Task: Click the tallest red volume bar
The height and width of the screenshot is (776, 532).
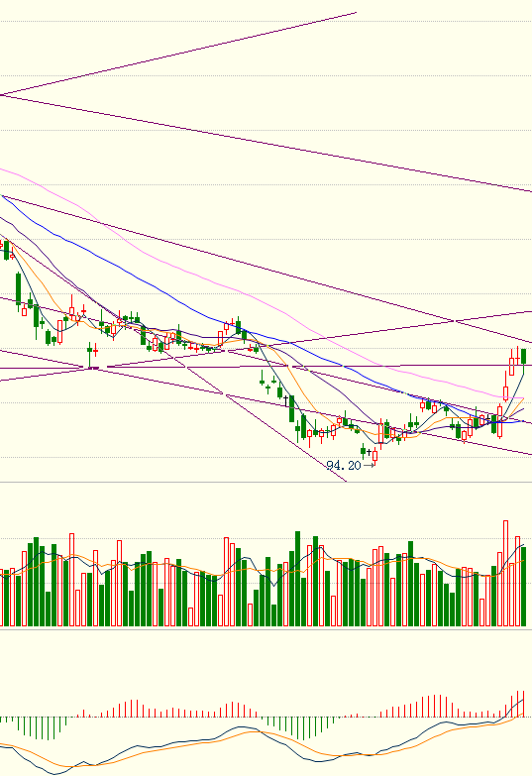Action: (x=506, y=573)
